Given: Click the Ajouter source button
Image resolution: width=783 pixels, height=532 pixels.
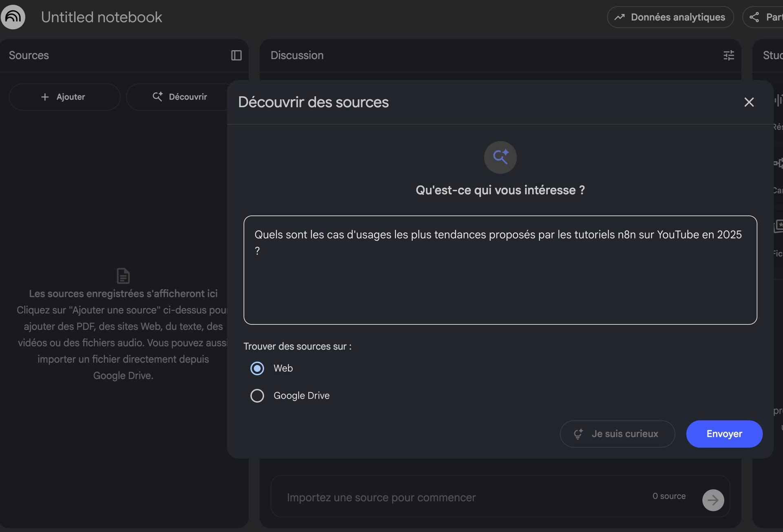Looking at the screenshot, I should point(64,97).
